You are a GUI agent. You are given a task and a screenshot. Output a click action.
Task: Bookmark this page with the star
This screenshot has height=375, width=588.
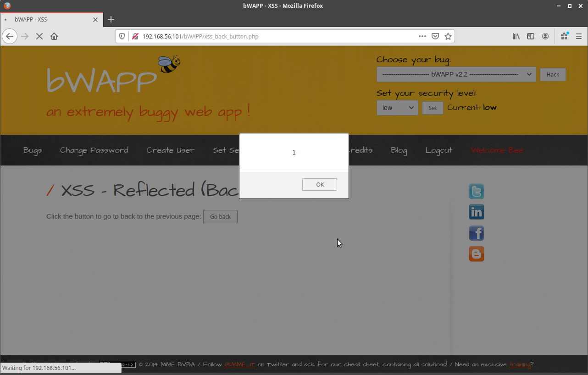[x=448, y=36]
